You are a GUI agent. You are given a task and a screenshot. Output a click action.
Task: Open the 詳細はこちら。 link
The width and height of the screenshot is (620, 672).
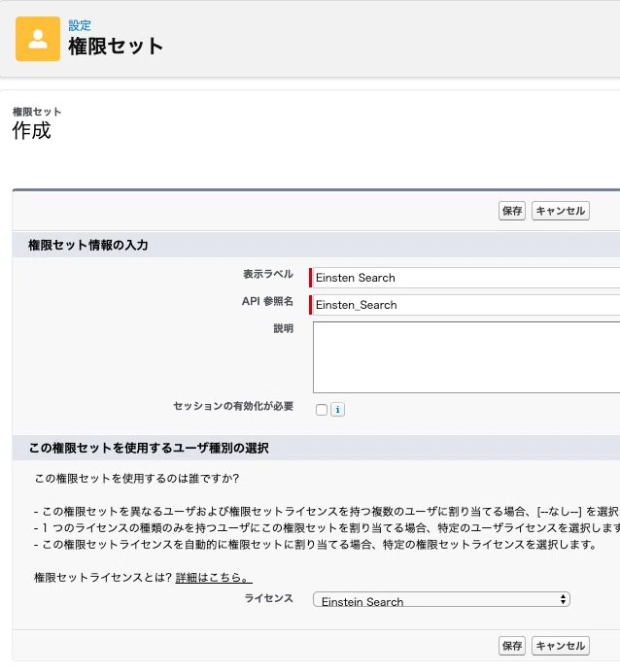pos(214,578)
